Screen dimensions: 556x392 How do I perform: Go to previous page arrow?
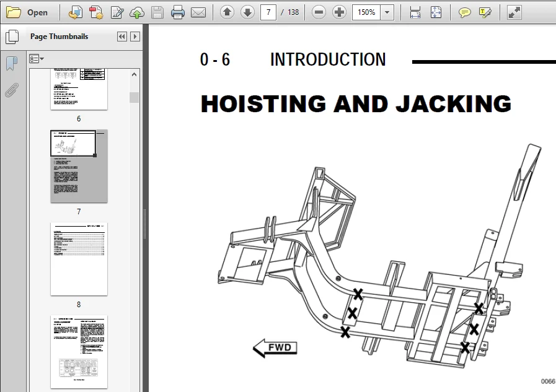pos(227,12)
